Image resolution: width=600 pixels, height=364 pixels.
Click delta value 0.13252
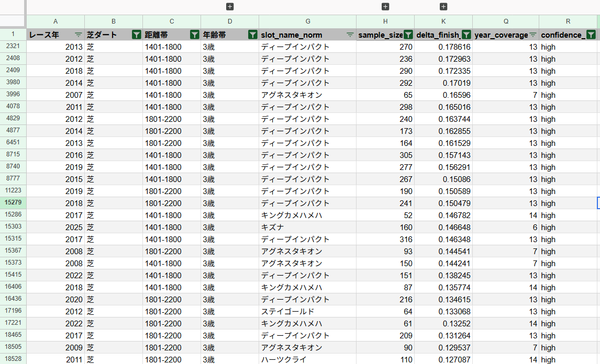click(443, 324)
